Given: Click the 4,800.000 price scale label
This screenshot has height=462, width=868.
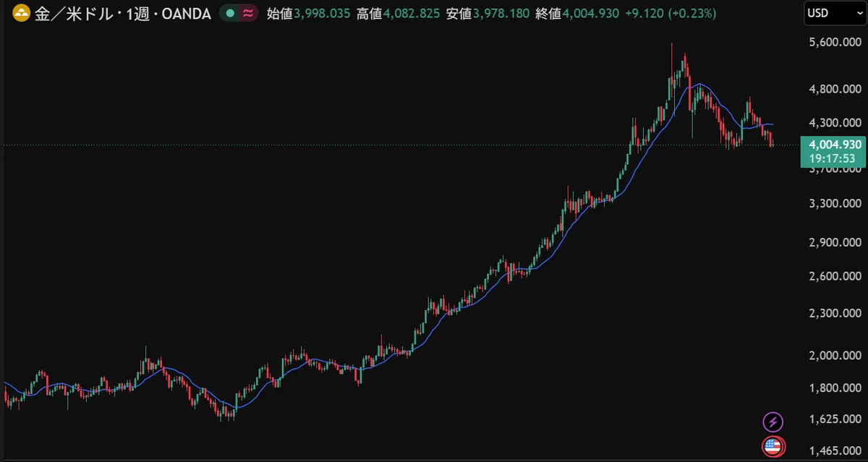Looking at the screenshot, I should (x=834, y=90).
